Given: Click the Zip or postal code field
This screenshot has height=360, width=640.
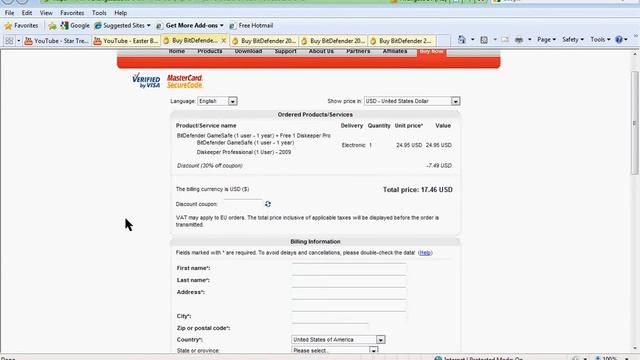Looking at the screenshot, I should (x=330, y=328).
